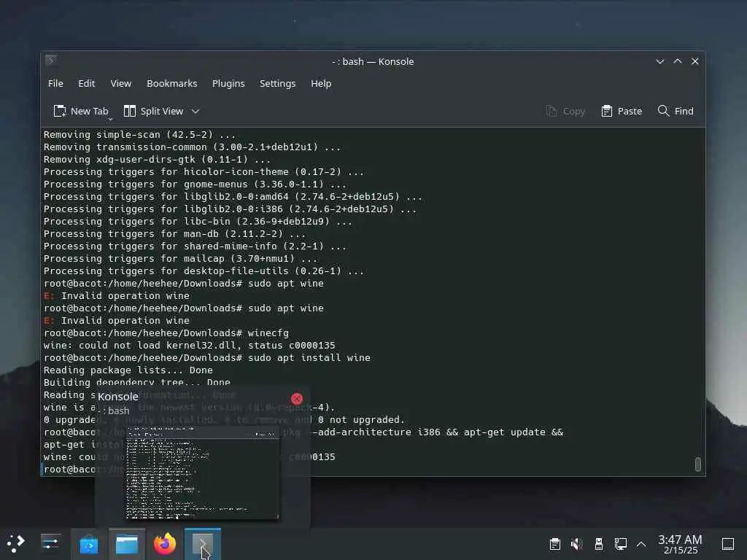Click the Konsole window icon in title bar

pyautogui.click(x=50, y=61)
